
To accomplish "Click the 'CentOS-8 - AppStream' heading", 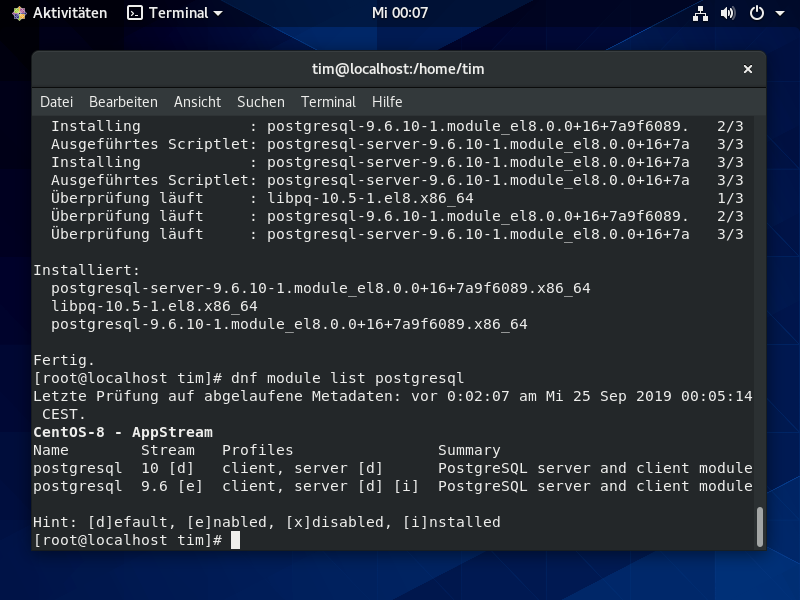I will (x=123, y=432).
